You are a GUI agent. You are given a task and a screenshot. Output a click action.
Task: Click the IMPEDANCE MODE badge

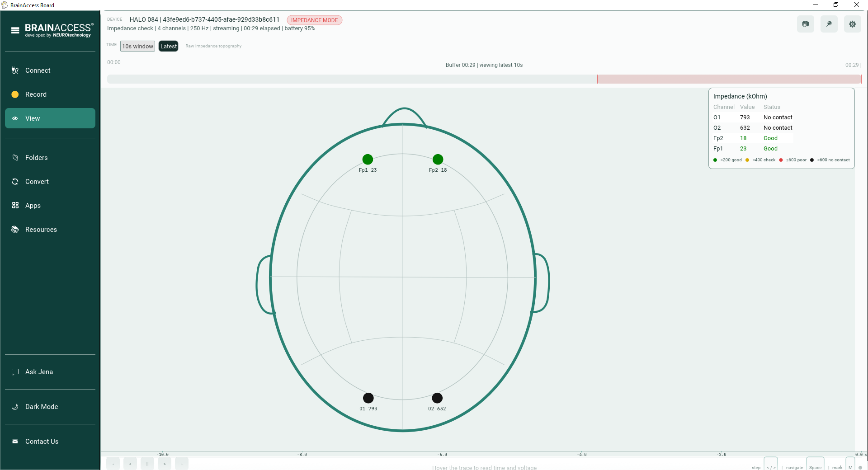point(314,20)
